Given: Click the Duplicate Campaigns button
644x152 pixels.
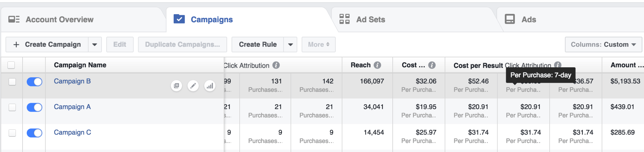Looking at the screenshot, I should point(182,44).
